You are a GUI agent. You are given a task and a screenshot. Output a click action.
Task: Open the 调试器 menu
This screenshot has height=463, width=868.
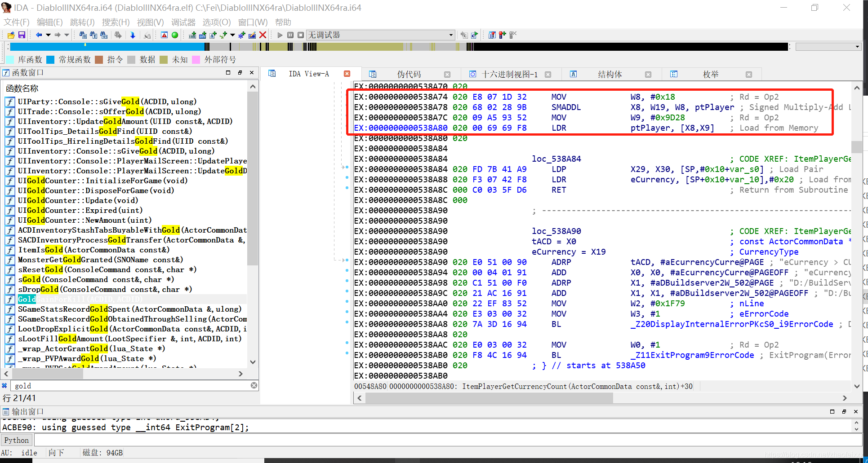tap(183, 22)
